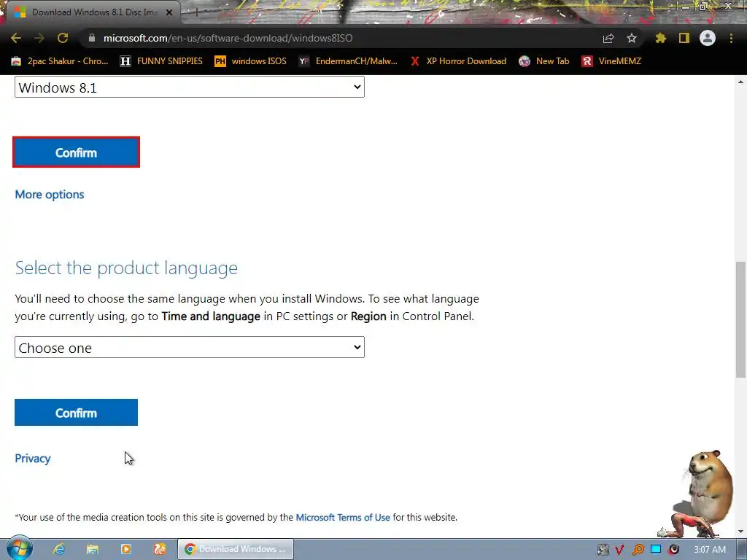This screenshot has height=560, width=747.
Task: Click the scrollbar up arrow
Action: [x=741, y=82]
